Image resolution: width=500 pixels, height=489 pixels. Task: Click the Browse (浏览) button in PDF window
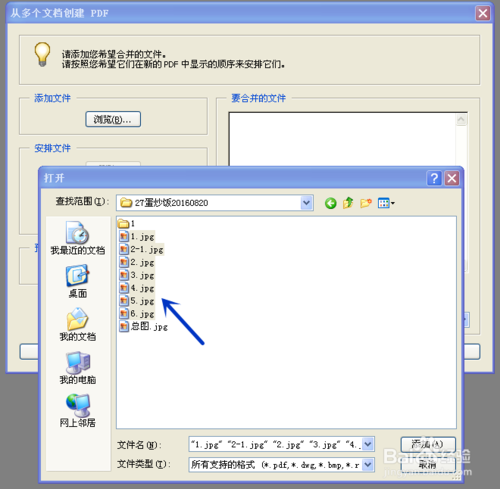113,119
